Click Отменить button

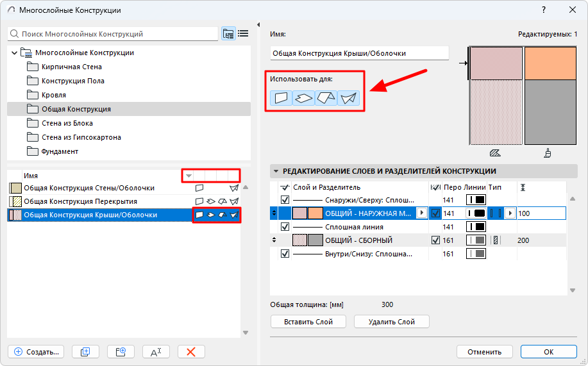click(485, 352)
